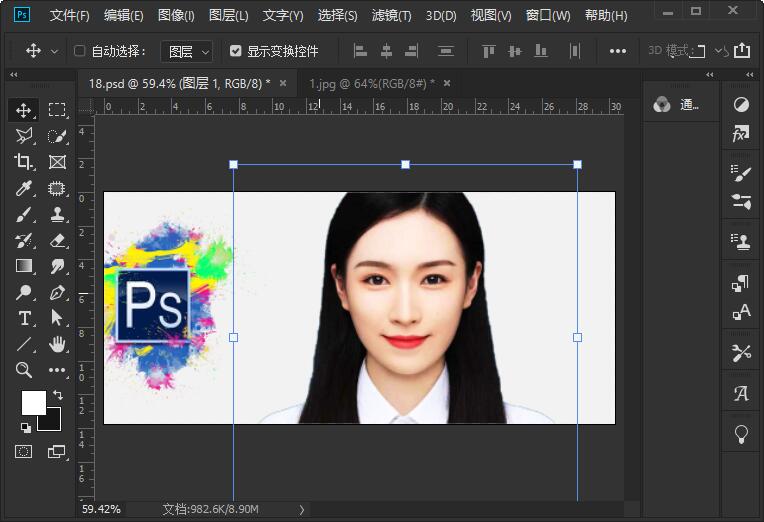Viewport: 764px width, 522px height.
Task: Select the Gradient tool
Action: pos(23,266)
